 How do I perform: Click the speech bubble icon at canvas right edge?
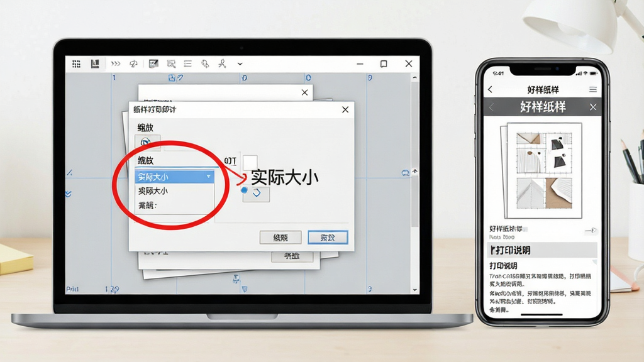406,173
